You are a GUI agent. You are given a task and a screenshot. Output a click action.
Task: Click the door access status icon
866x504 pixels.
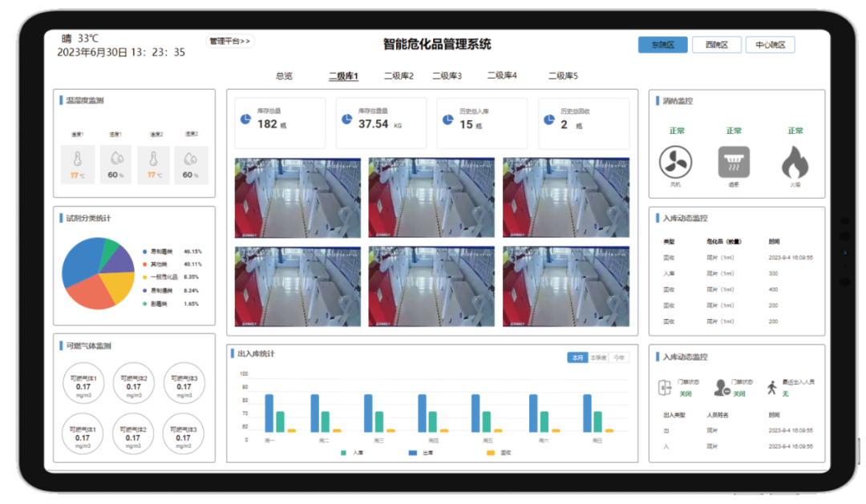[665, 387]
